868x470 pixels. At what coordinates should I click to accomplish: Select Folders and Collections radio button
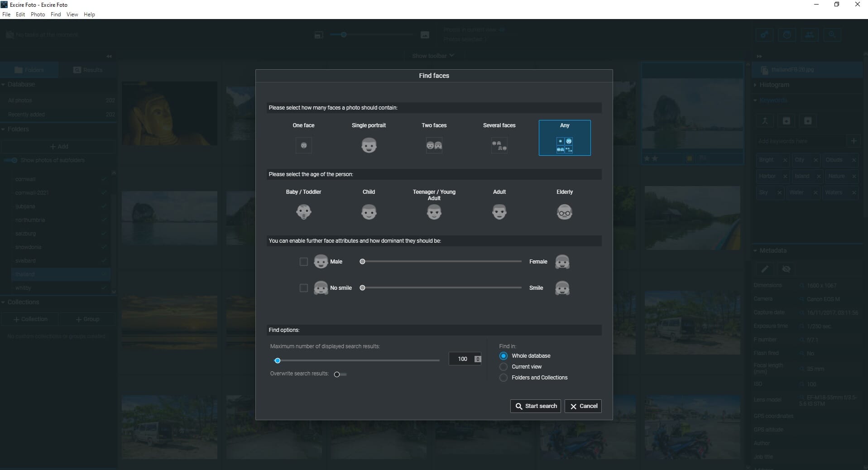(503, 378)
